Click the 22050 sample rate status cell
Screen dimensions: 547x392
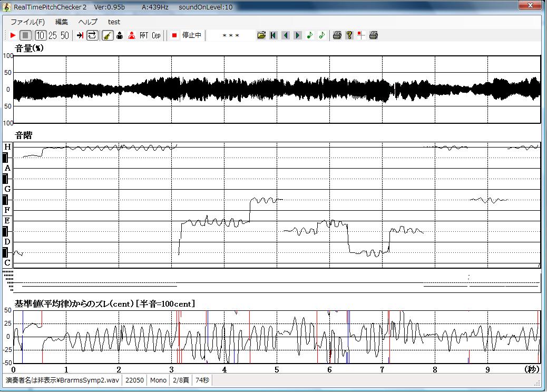[134, 380]
